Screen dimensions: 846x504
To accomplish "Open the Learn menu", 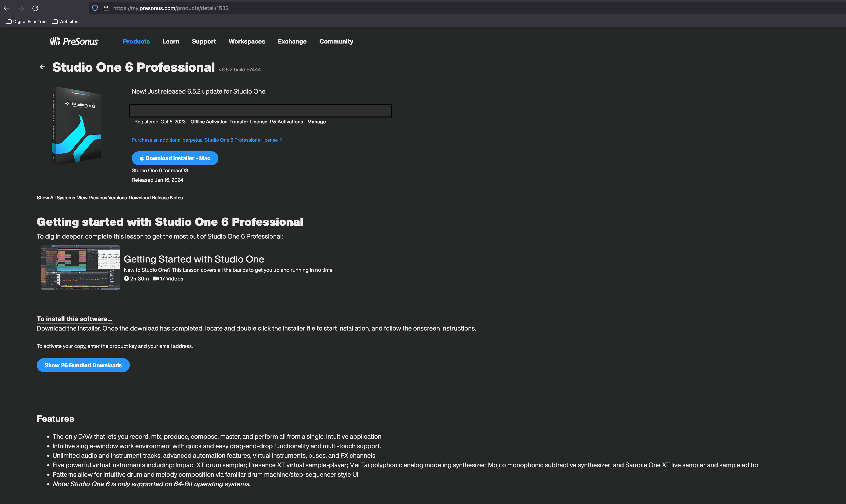I will point(171,41).
